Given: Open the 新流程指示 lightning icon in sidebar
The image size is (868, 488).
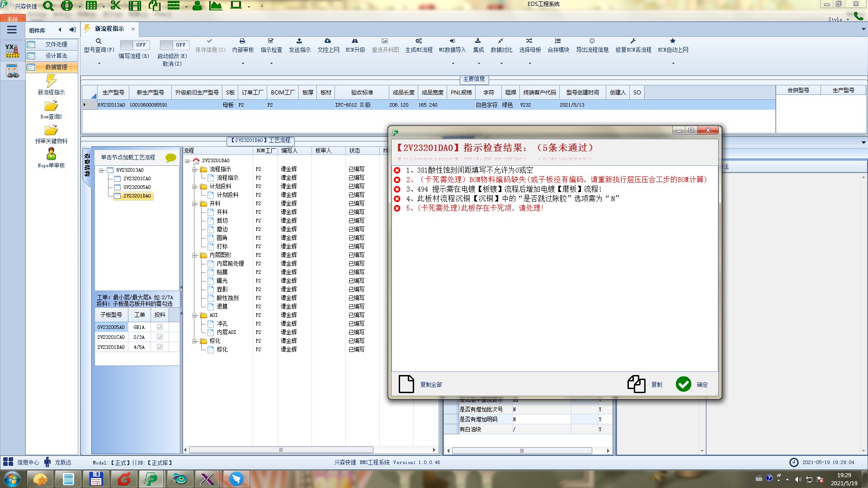Looking at the screenshot, I should pyautogui.click(x=51, y=81).
